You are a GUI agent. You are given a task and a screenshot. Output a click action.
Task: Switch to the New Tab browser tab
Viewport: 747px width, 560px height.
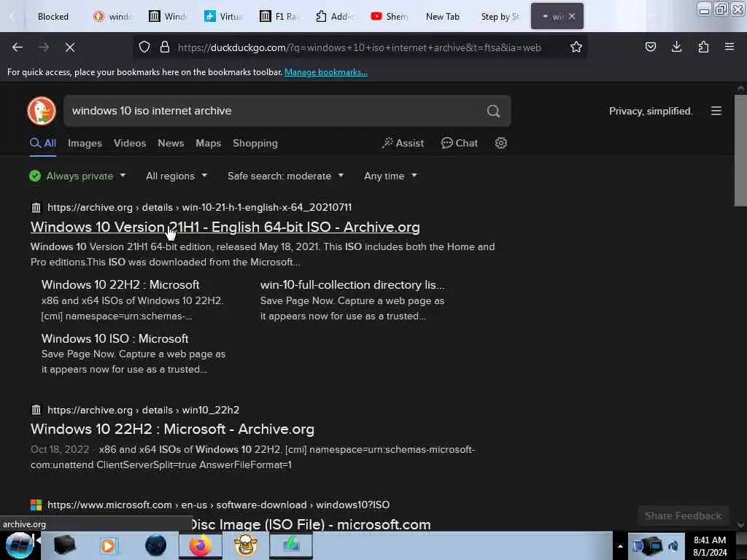click(442, 16)
